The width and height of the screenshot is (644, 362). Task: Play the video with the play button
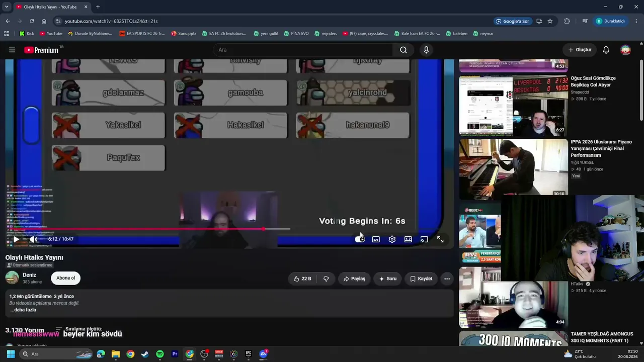[x=16, y=239]
